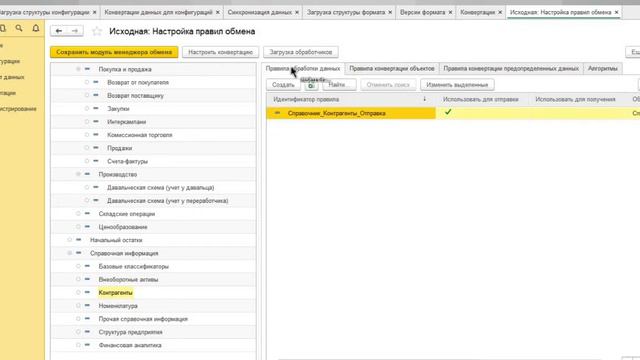Open the notifications bell icon
Image resolution: width=640 pixels, height=360 pixels.
(x=36, y=28)
